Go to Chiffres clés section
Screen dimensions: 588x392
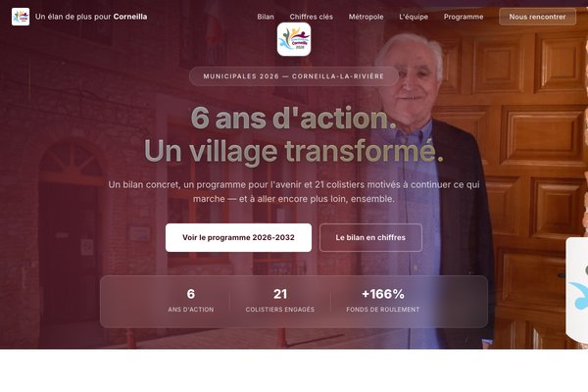click(312, 17)
